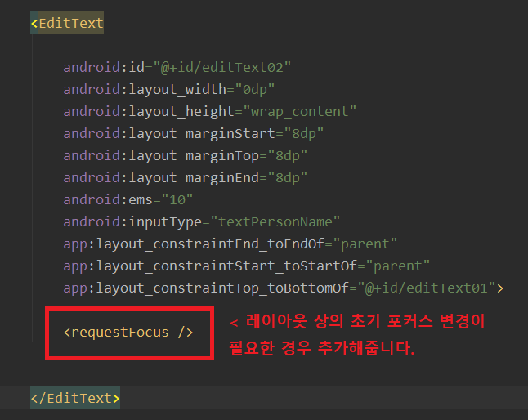This screenshot has width=528, height=420.
Task: Click the layout_constraintStart_toStartOf="parent" line
Action: (x=247, y=266)
